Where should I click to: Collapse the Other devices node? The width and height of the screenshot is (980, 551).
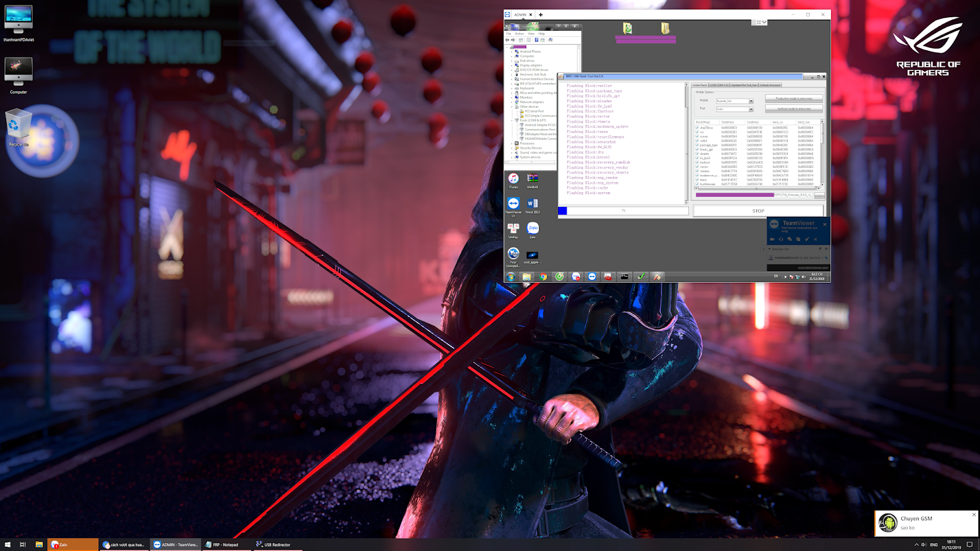tap(512, 107)
